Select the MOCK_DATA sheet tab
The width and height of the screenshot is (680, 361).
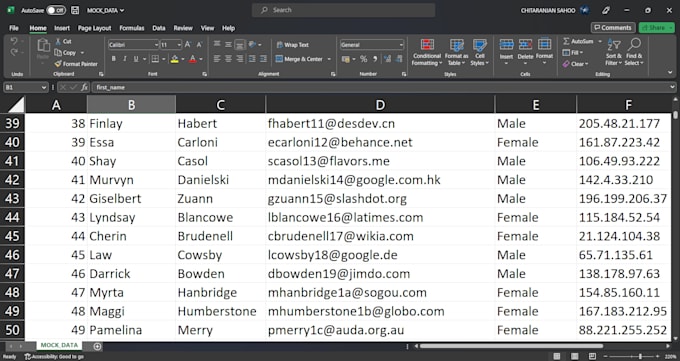59,345
